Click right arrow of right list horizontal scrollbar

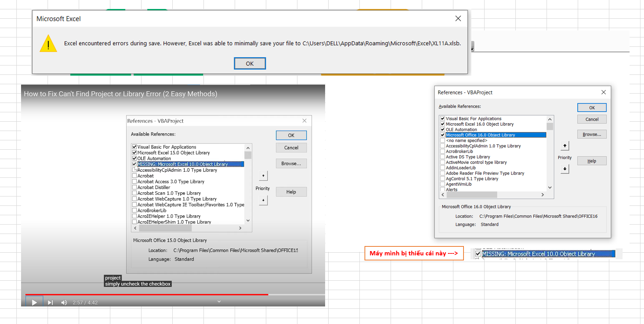pyautogui.click(x=543, y=195)
